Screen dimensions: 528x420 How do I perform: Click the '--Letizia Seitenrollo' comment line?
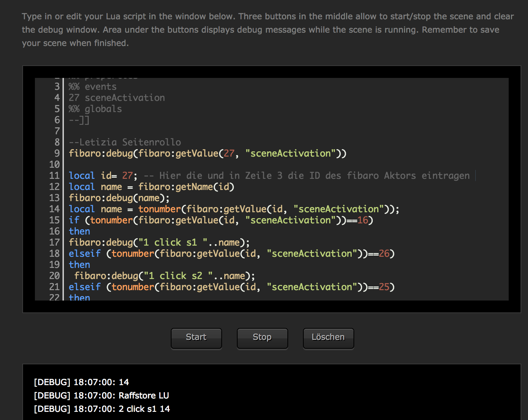tap(125, 142)
